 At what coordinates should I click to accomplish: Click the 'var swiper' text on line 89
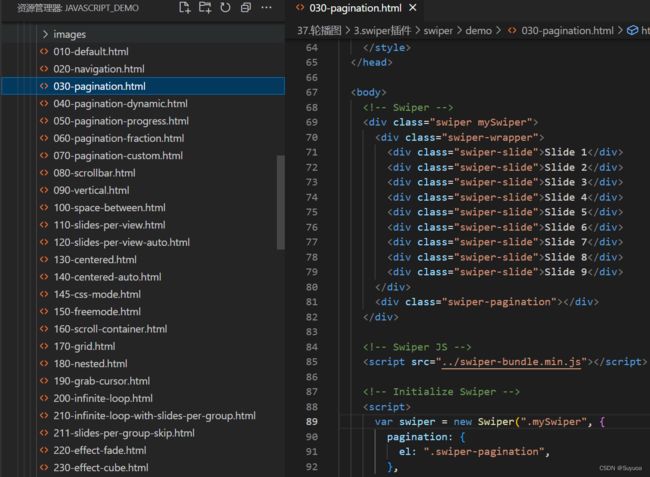(x=405, y=422)
